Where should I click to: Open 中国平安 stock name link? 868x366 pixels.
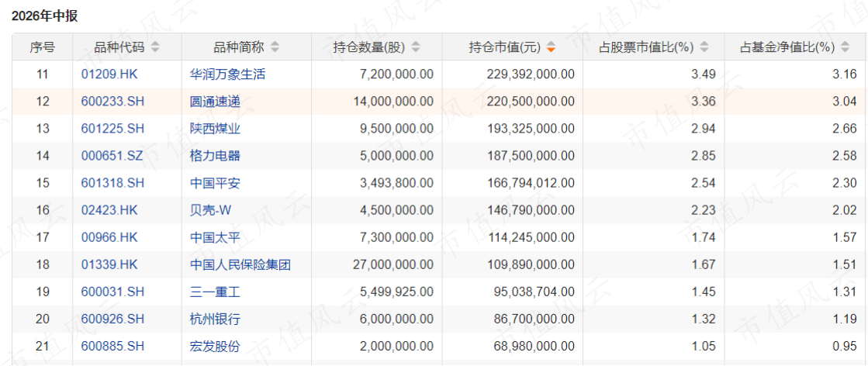coord(215,183)
